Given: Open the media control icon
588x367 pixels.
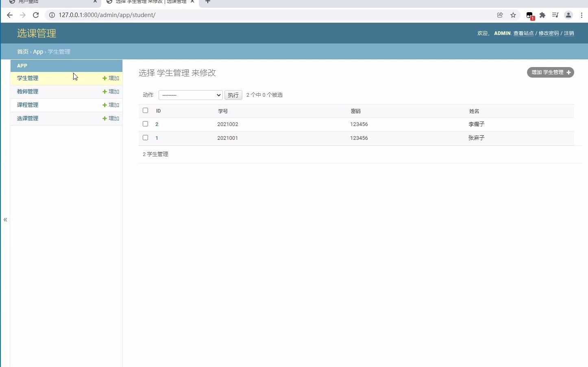Looking at the screenshot, I should pos(555,15).
